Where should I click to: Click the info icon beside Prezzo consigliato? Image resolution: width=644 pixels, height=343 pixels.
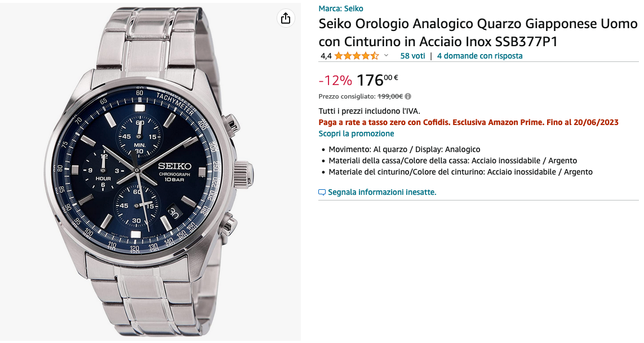(408, 96)
